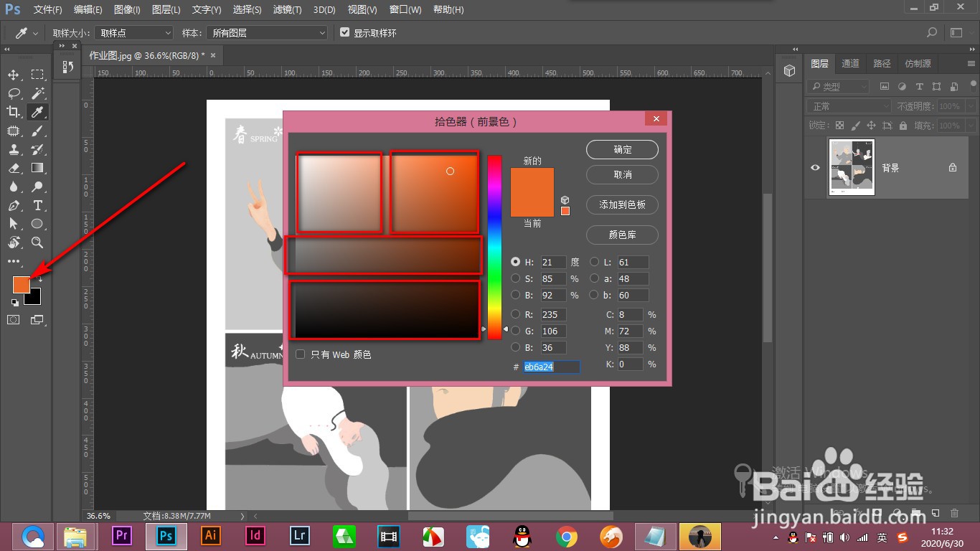980x551 pixels.
Task: Open the 正常 blend mode dropdown
Action: click(x=849, y=106)
